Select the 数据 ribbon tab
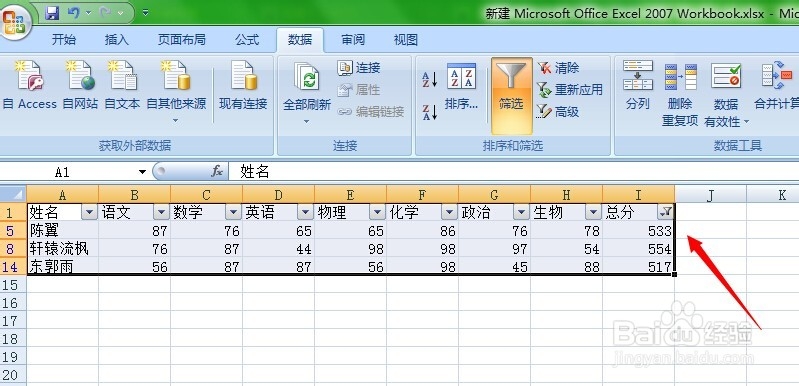The width and height of the screenshot is (799, 386). (300, 40)
